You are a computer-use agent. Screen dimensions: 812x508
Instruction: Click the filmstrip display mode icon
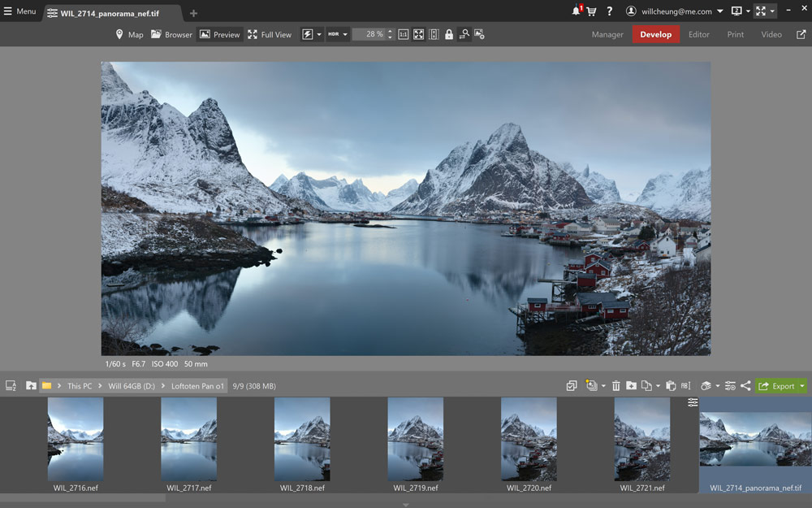coord(11,385)
